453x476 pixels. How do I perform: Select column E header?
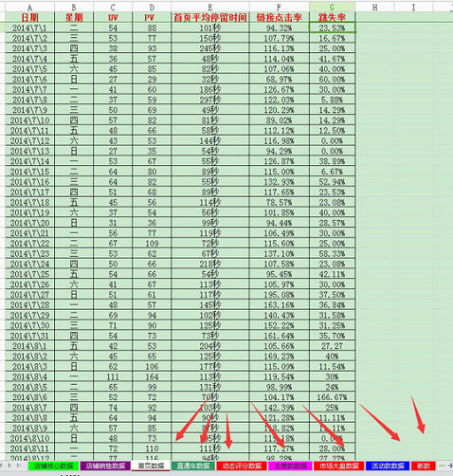pos(210,7)
